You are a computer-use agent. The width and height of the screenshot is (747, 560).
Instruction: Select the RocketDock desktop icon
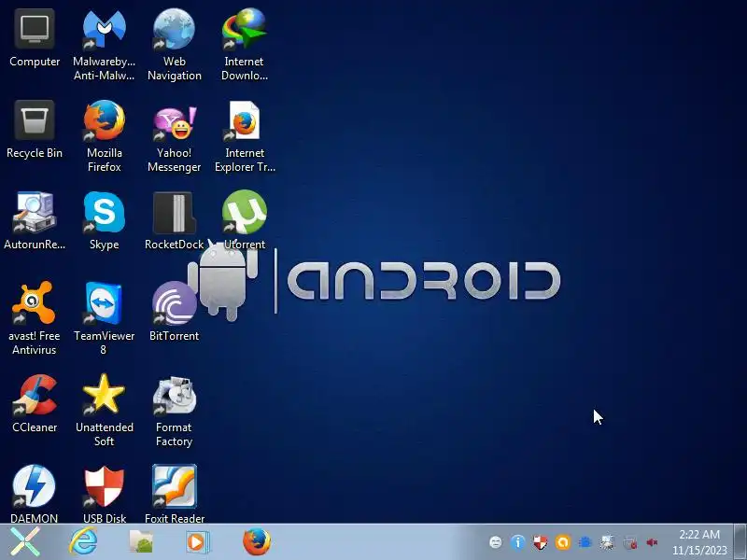175,221
